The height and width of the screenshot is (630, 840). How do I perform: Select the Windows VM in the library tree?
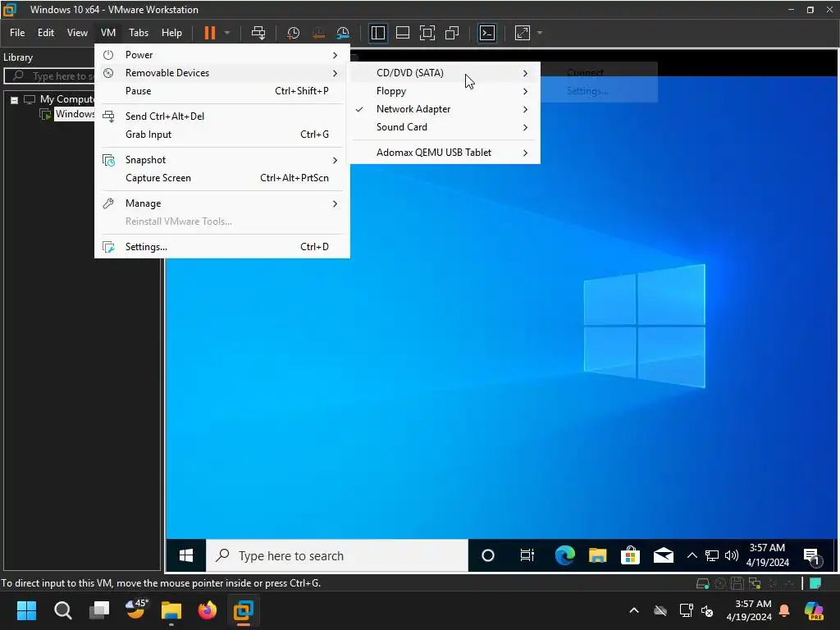point(74,114)
